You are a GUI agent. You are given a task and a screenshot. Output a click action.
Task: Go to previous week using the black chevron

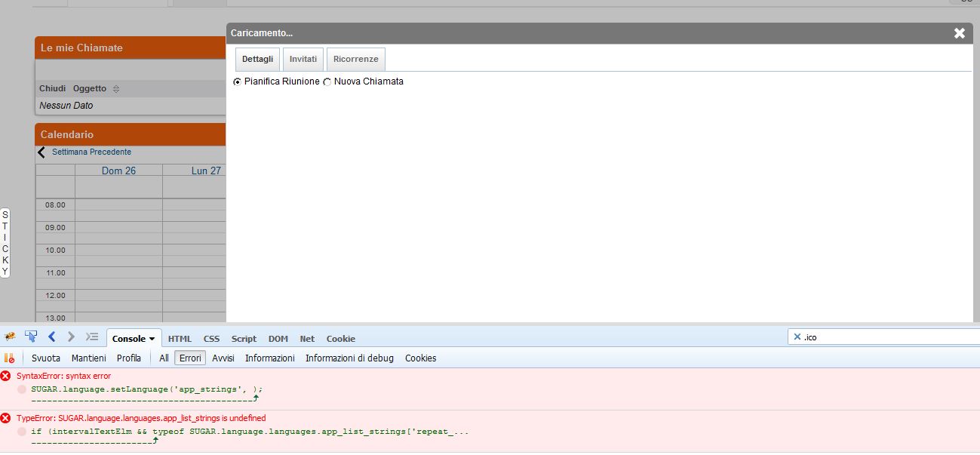click(x=41, y=152)
